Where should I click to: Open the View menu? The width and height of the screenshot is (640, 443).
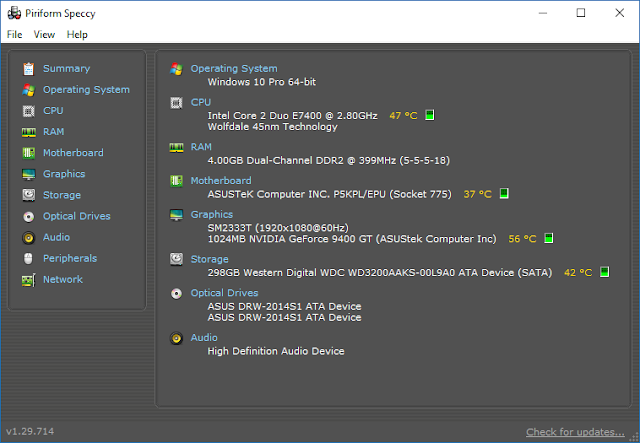[44, 35]
